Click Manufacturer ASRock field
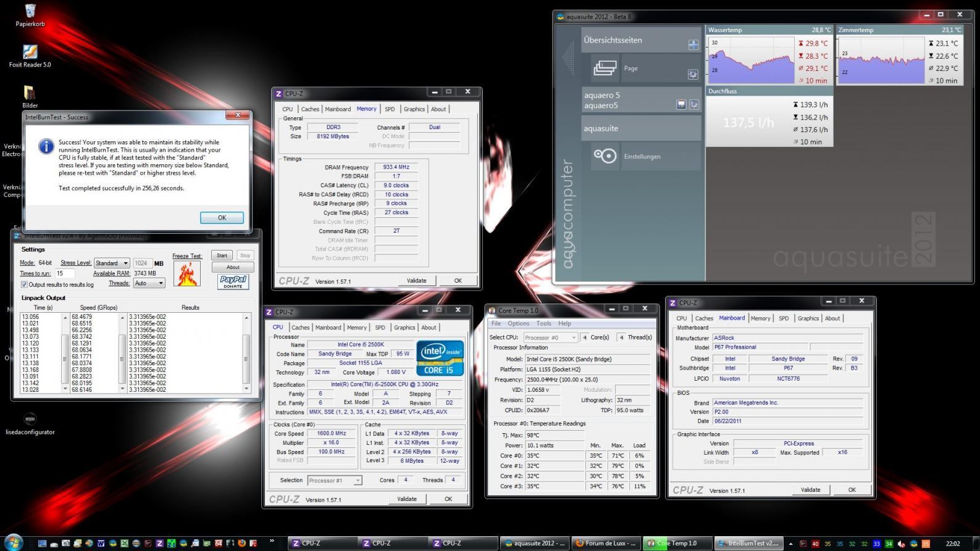The image size is (980, 551). pyautogui.click(x=787, y=338)
